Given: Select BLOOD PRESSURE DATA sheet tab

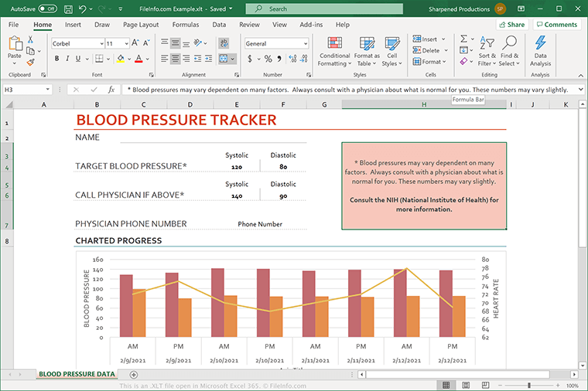Looking at the screenshot, I should [77, 374].
